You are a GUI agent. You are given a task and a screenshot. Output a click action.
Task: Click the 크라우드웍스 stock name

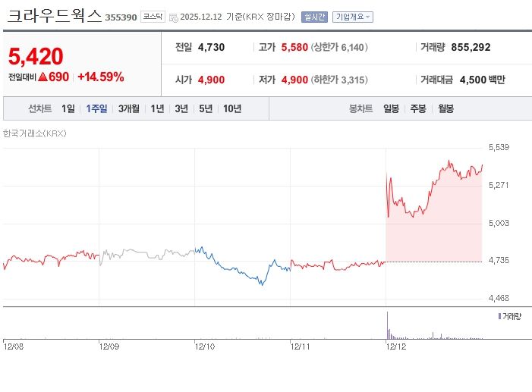click(54, 16)
